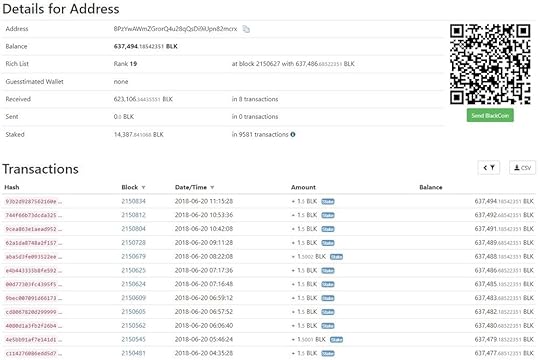The height and width of the screenshot is (360, 540).
Task: Open block 2150609
Action: pyautogui.click(x=133, y=298)
